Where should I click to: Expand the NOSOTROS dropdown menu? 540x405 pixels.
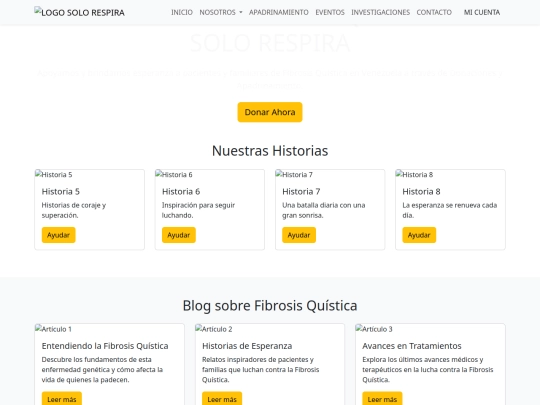[x=221, y=12]
